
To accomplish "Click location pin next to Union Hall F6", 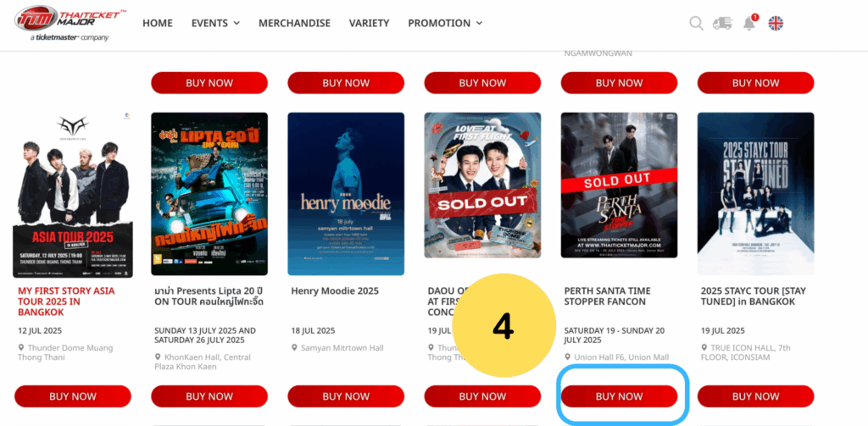I will [x=568, y=357].
